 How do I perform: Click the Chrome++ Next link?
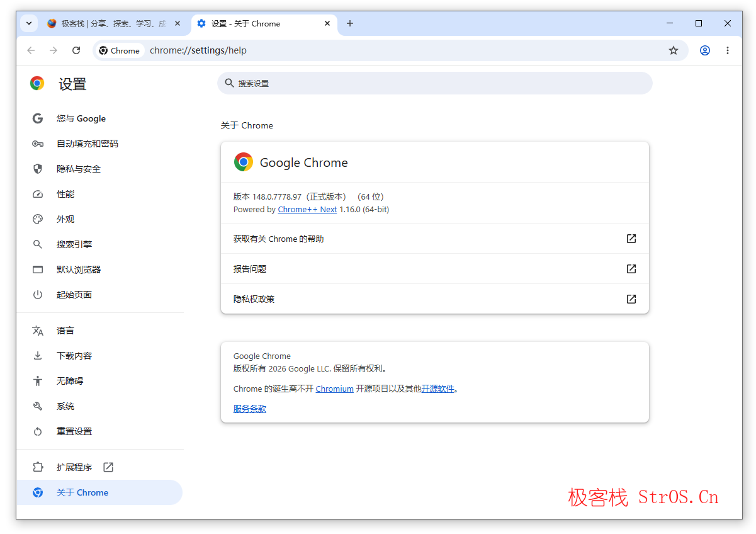point(307,210)
